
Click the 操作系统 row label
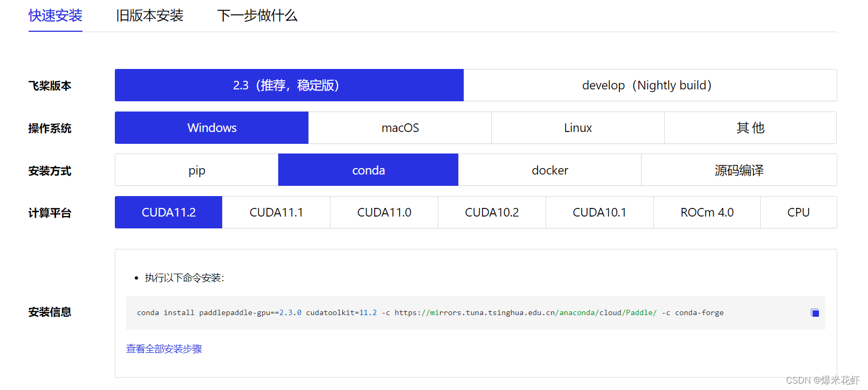click(50, 128)
